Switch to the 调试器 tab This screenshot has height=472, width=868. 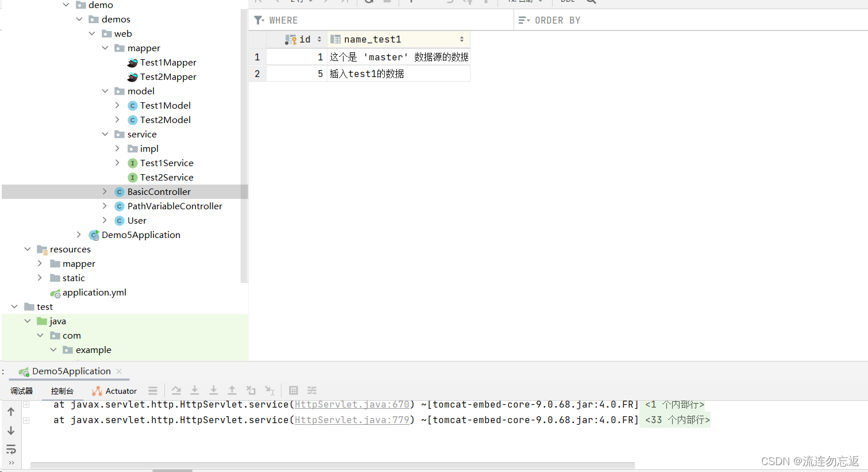tap(21, 390)
